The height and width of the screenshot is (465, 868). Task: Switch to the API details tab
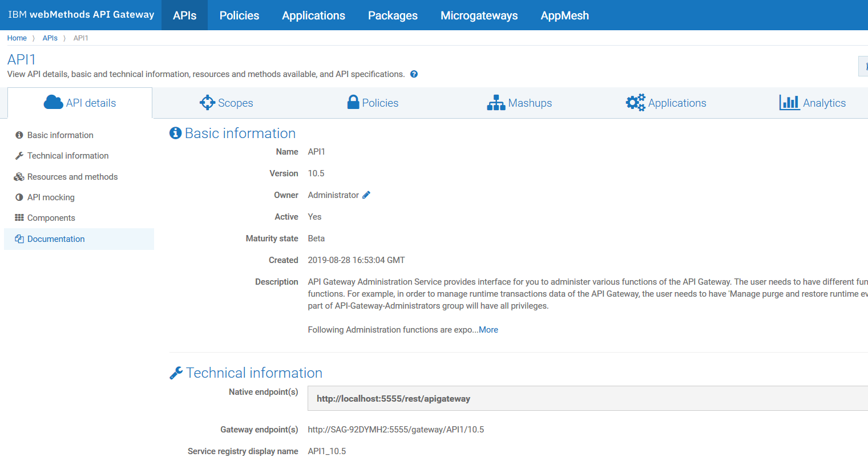coord(80,103)
